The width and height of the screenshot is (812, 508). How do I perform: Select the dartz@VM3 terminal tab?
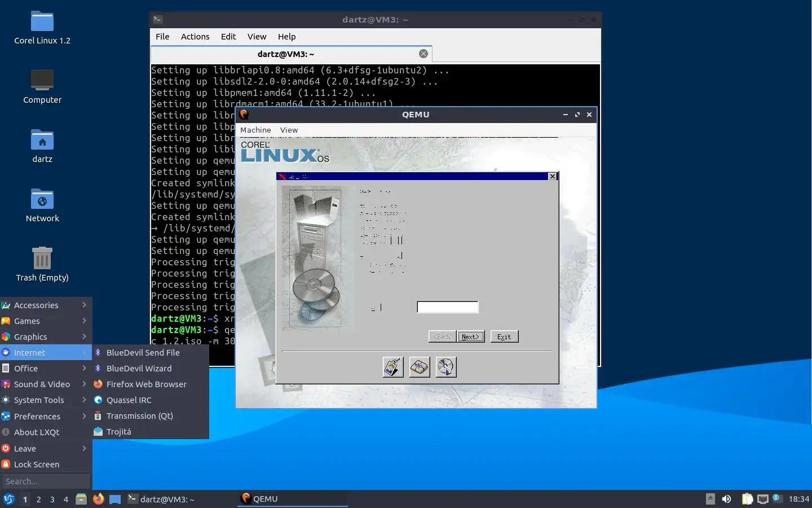292,54
